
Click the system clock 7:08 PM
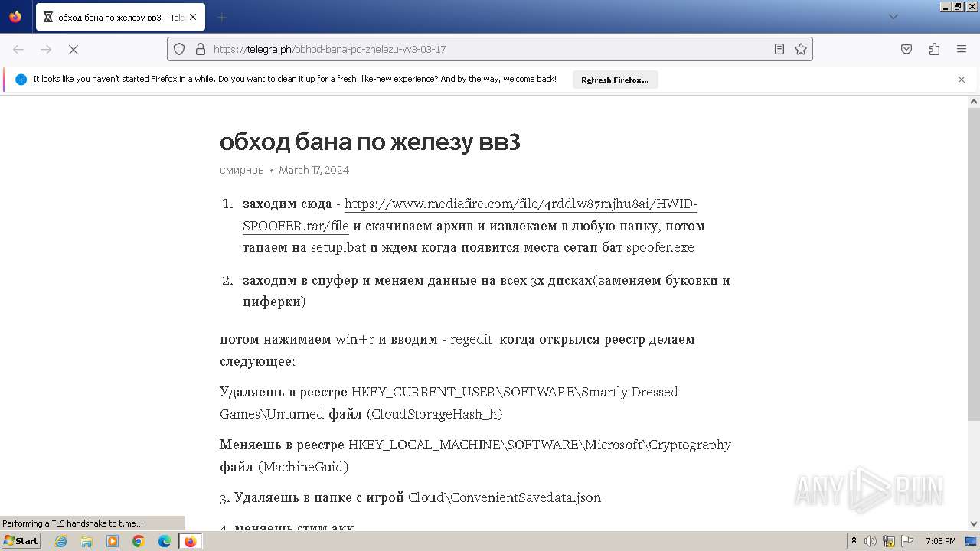coord(941,541)
